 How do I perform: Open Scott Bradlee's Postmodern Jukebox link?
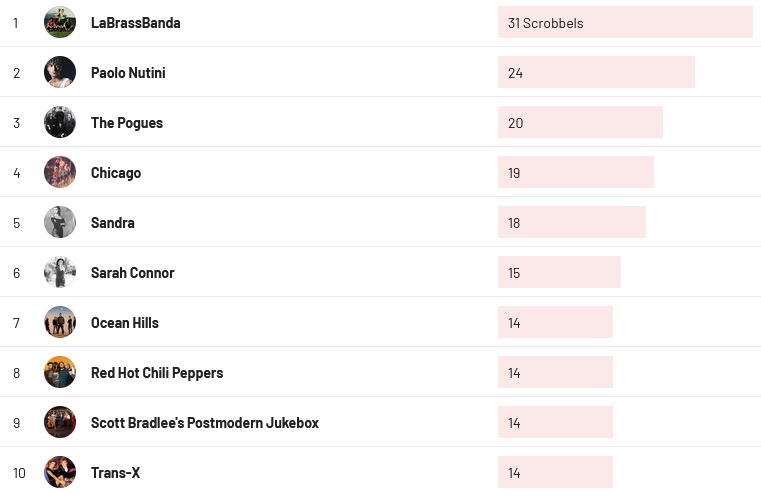tap(204, 423)
